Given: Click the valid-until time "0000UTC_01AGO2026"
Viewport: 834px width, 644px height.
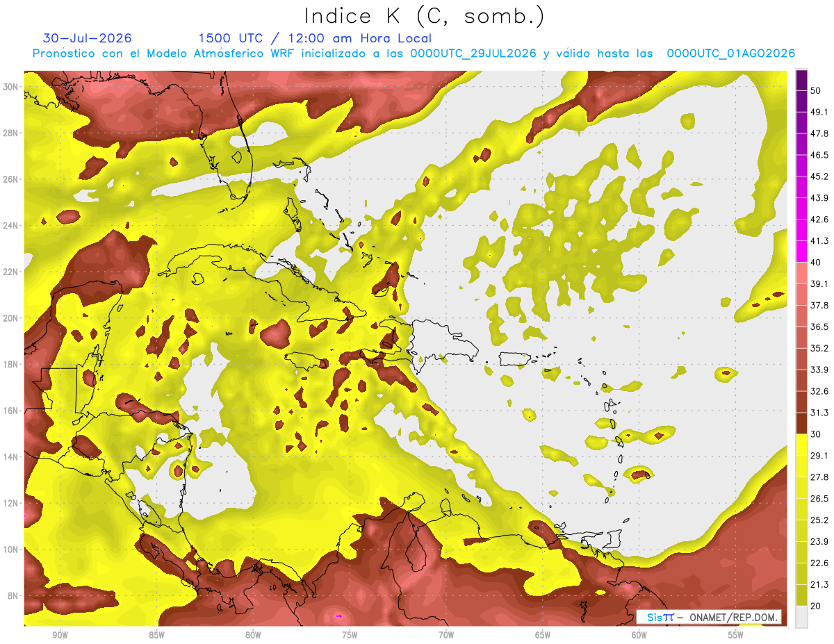Looking at the screenshot, I should point(731,53).
